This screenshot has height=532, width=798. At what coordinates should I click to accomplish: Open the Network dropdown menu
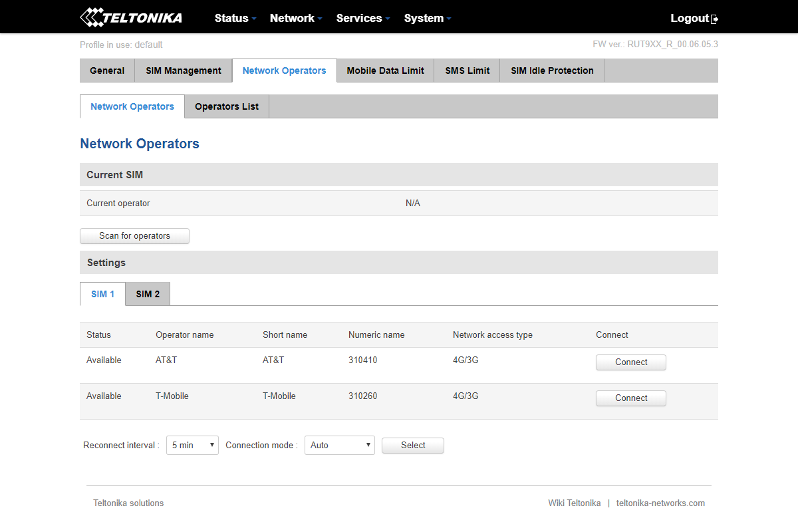point(296,18)
